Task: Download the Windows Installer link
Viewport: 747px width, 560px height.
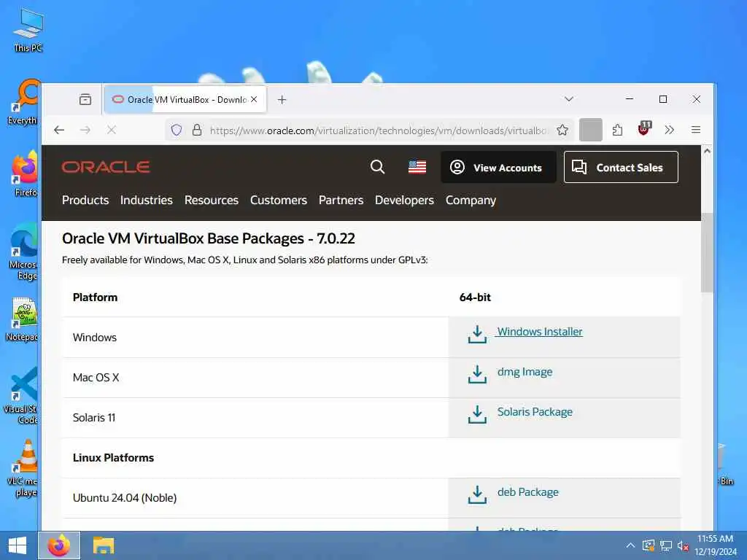Action: (x=539, y=332)
